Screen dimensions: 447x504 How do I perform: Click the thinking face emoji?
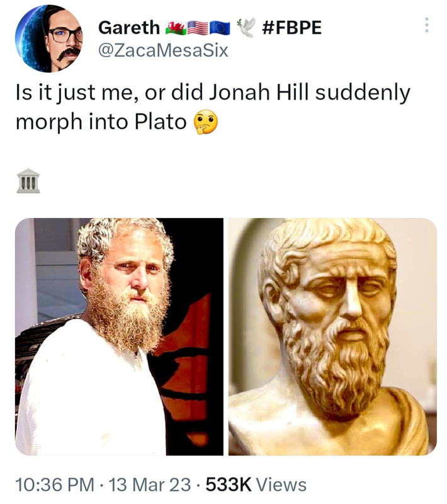tap(205, 122)
